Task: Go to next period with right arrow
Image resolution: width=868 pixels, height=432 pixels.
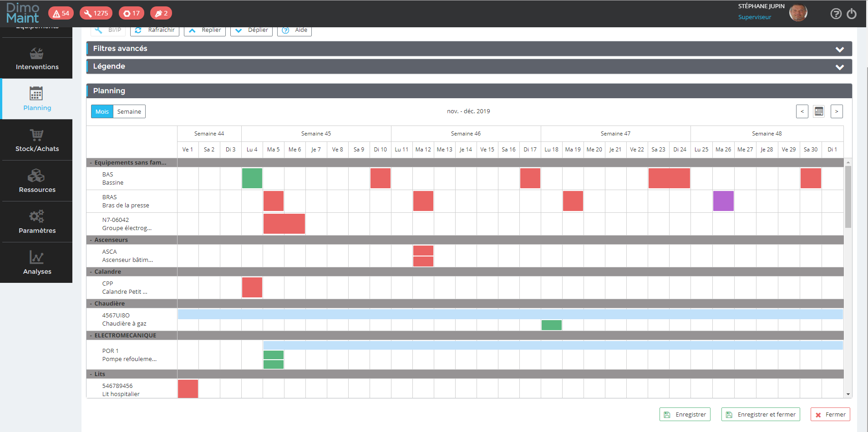Action: pyautogui.click(x=837, y=111)
